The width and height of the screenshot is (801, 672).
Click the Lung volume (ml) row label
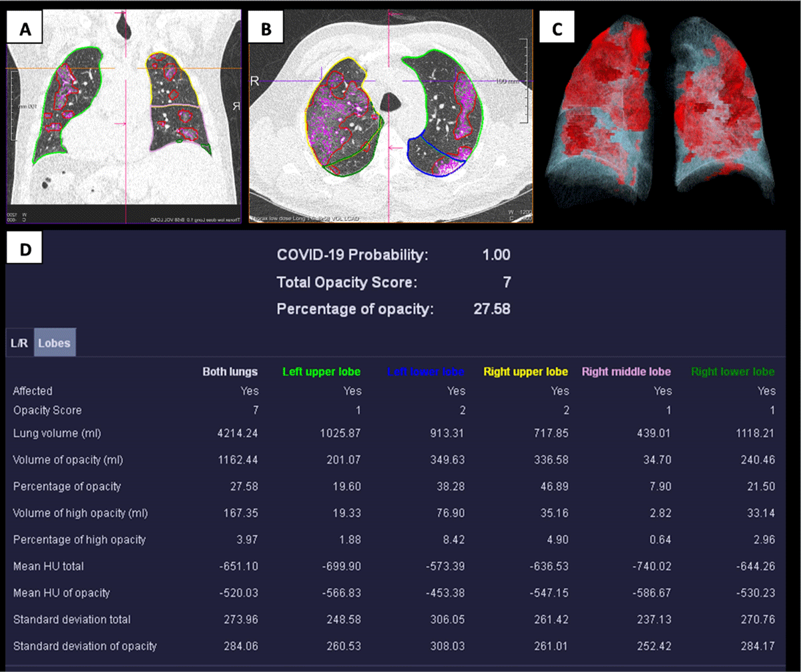click(x=55, y=433)
